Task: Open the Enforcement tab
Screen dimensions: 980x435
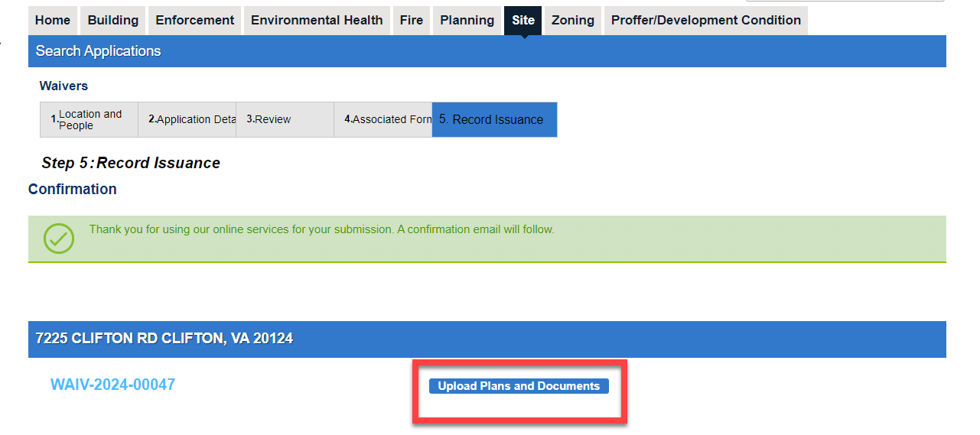Action: (195, 21)
